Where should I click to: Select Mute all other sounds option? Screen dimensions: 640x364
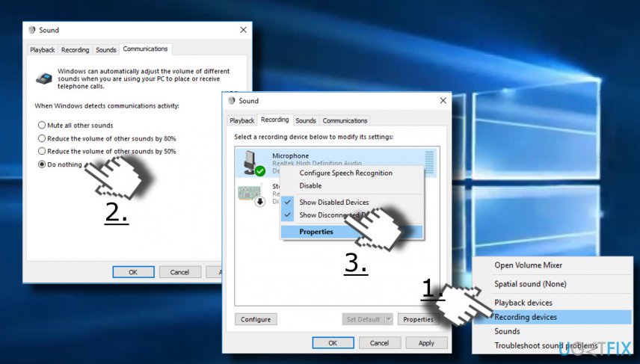(x=76, y=126)
